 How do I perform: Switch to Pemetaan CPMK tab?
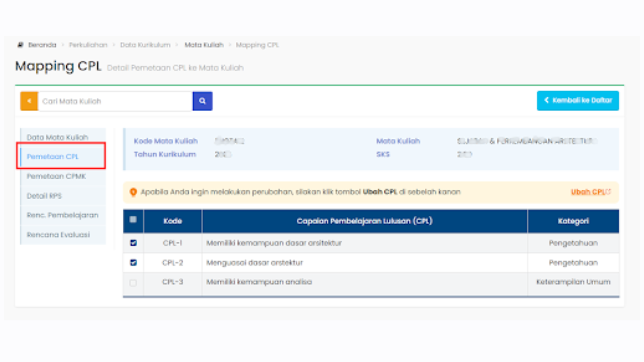coord(56,176)
